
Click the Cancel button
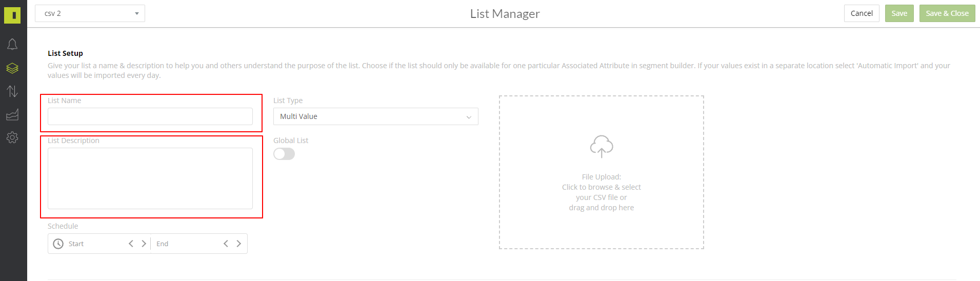pyautogui.click(x=862, y=13)
